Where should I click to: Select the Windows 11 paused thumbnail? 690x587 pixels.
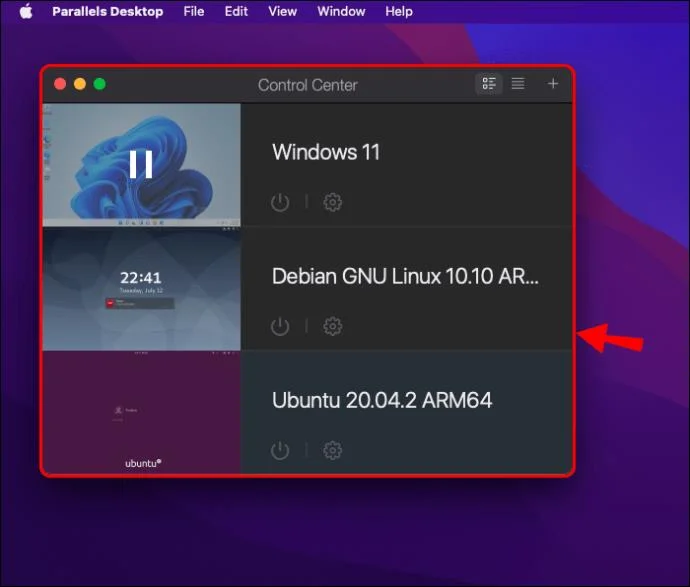[142, 165]
